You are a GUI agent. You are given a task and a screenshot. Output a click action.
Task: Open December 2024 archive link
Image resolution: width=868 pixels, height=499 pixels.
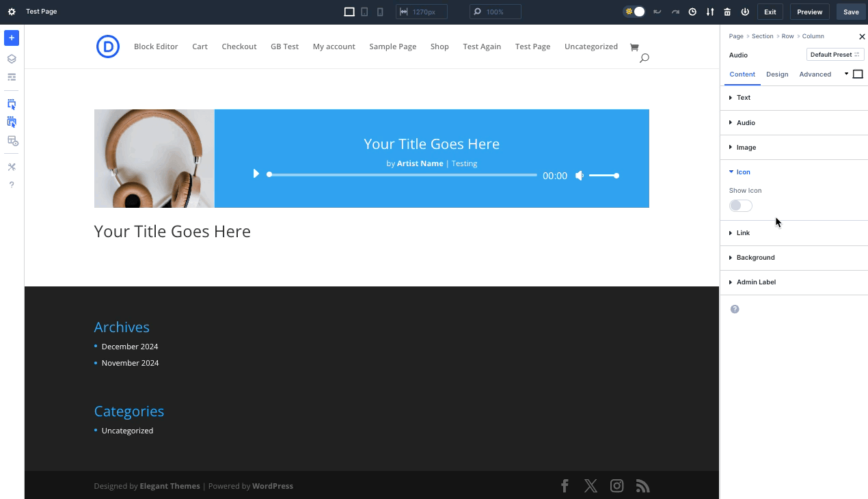click(x=130, y=347)
